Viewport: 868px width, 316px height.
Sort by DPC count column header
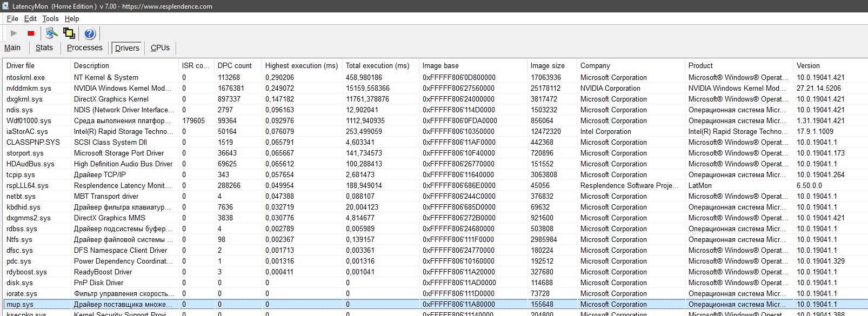pyautogui.click(x=238, y=65)
